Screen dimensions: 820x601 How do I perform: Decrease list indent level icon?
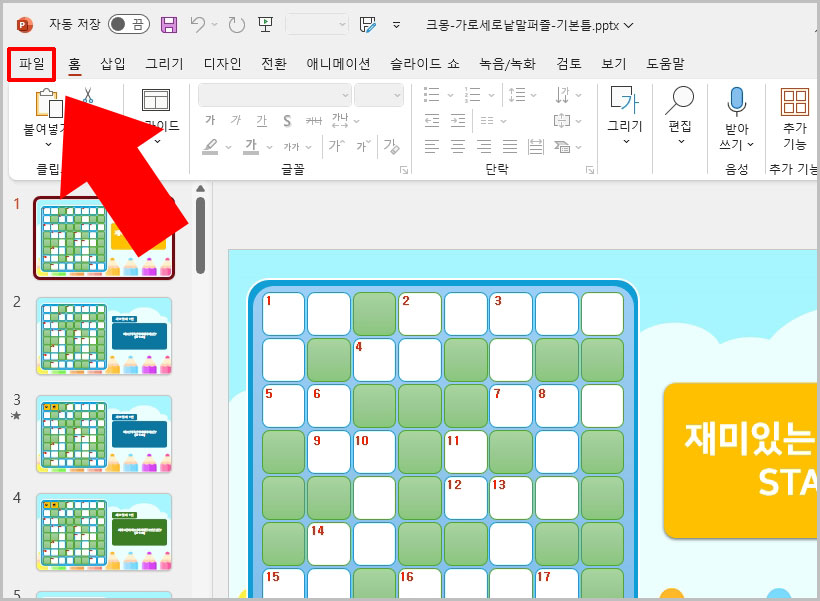432,121
